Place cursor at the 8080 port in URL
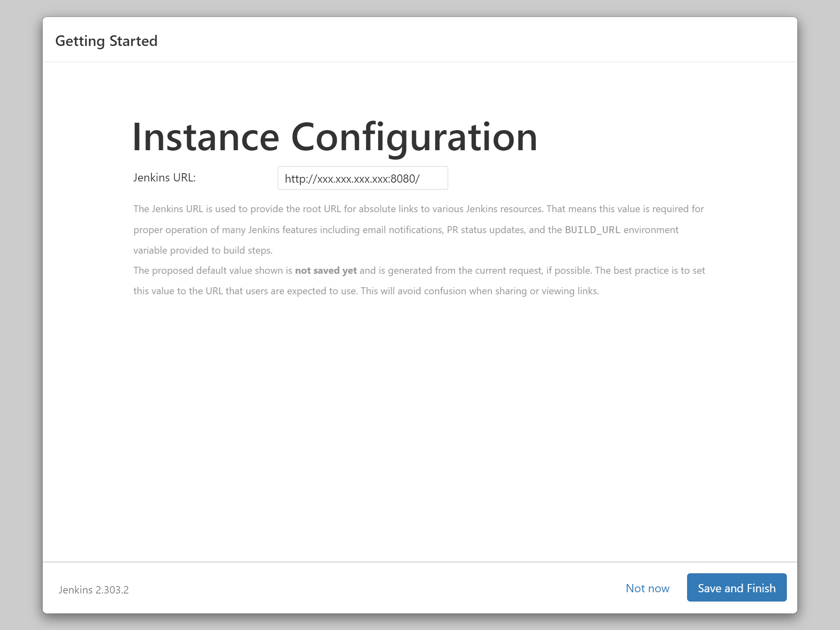 (x=403, y=179)
